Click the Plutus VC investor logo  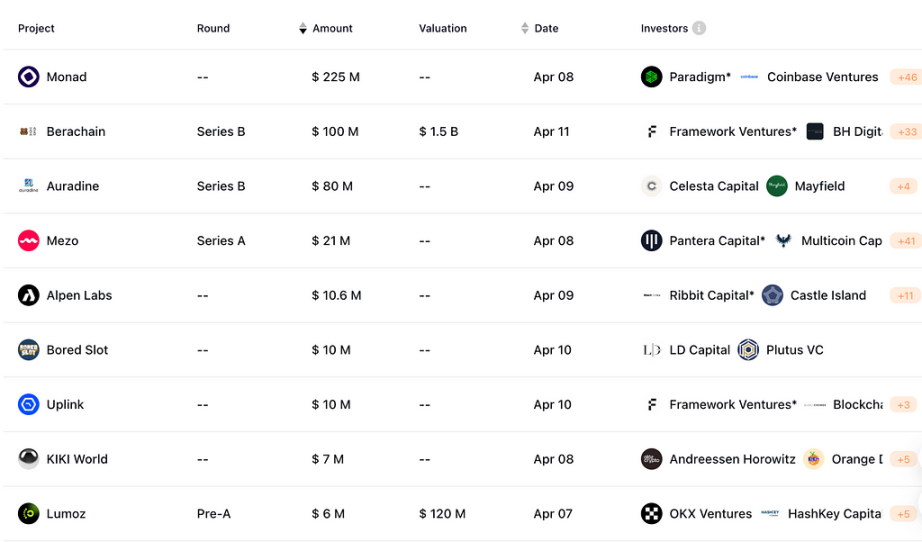tap(748, 350)
